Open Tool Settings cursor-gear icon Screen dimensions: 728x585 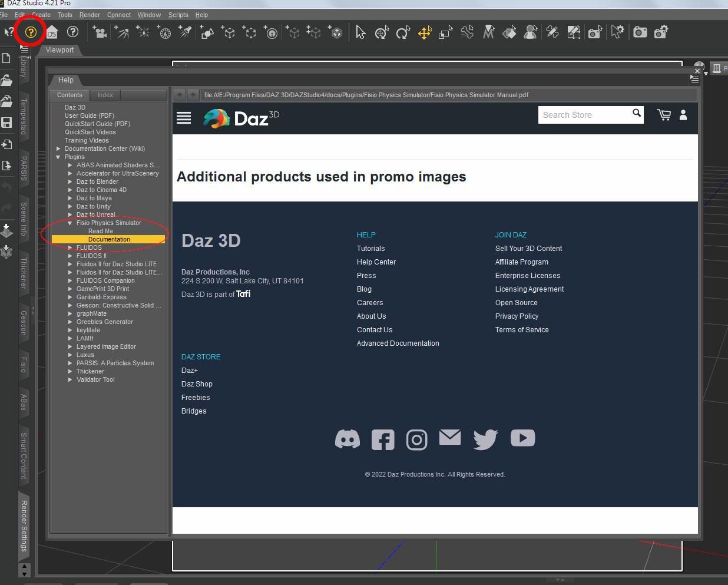[617, 32]
